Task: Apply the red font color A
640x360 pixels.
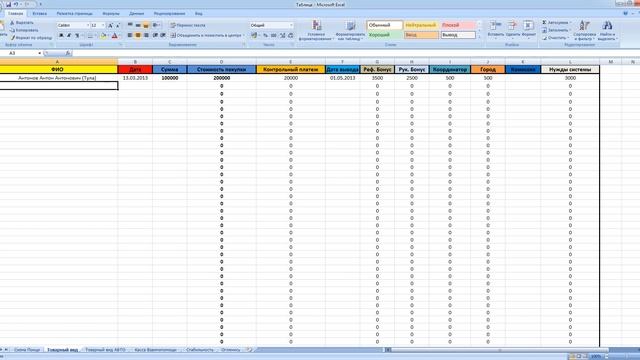Action: tap(115, 36)
